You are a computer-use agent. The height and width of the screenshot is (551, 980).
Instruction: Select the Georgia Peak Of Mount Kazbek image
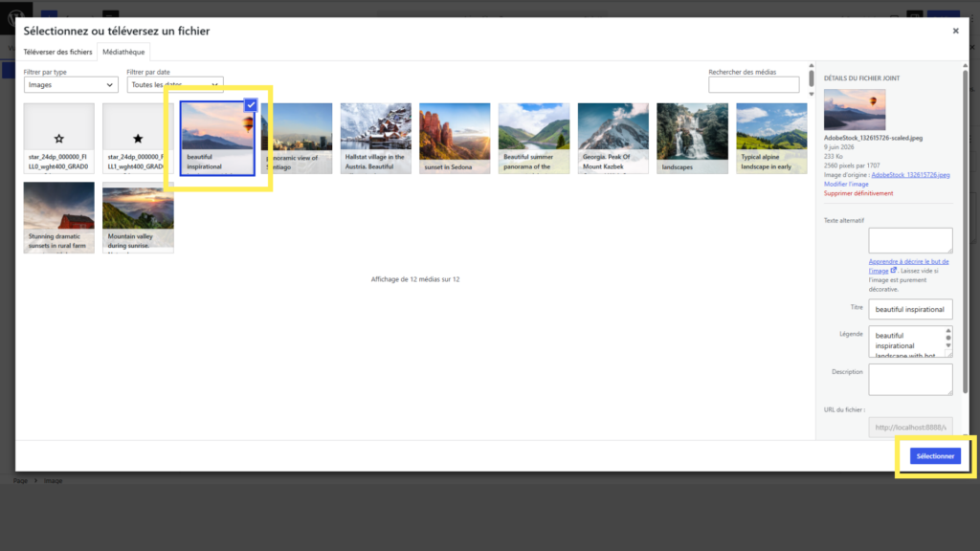click(613, 138)
